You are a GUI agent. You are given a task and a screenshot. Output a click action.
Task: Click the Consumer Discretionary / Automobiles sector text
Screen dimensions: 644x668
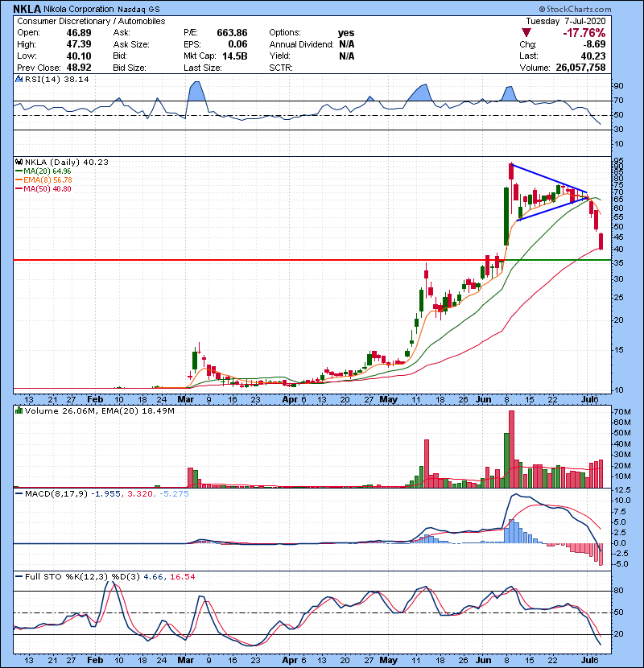pos(91,21)
